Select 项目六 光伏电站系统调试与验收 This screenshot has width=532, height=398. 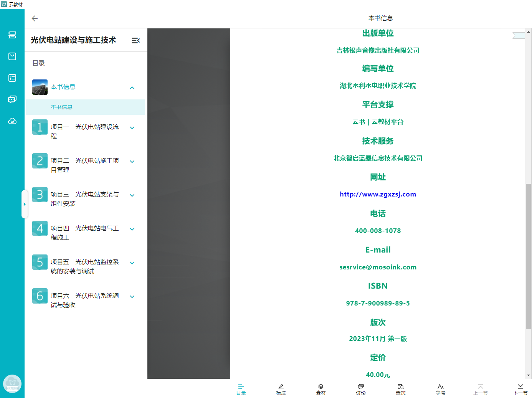click(x=84, y=300)
